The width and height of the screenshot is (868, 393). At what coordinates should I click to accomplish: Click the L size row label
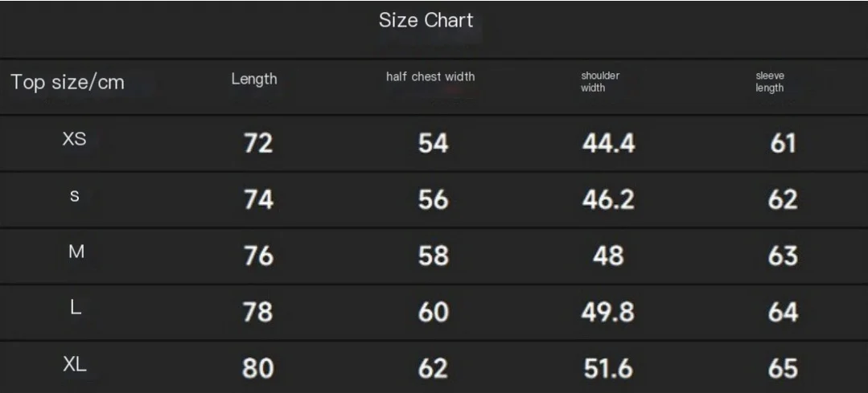tap(76, 308)
